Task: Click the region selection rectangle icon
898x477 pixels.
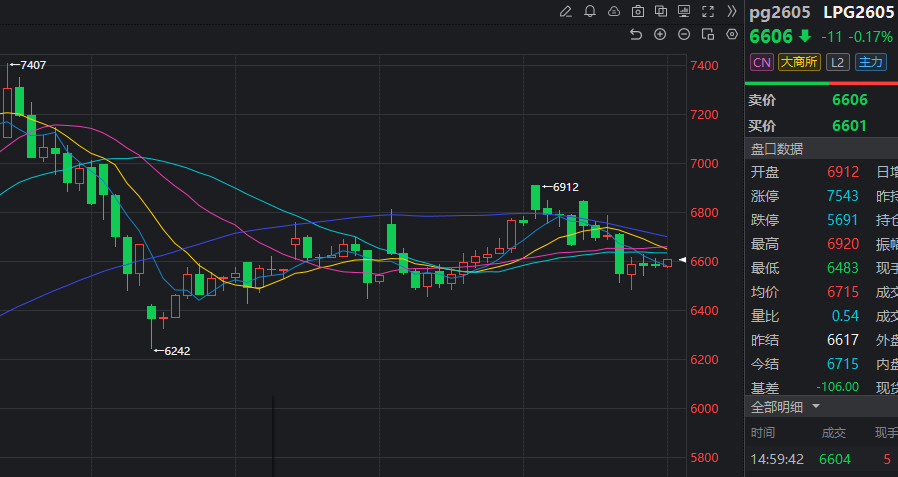Action: tap(708, 34)
